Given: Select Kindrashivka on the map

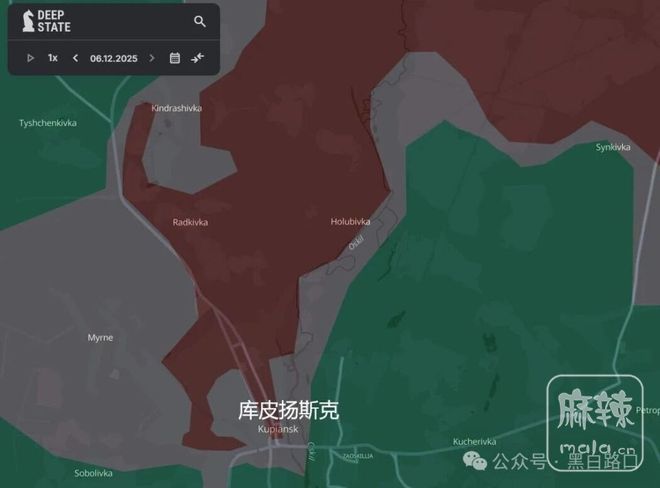Looking at the screenshot, I should 175,107.
